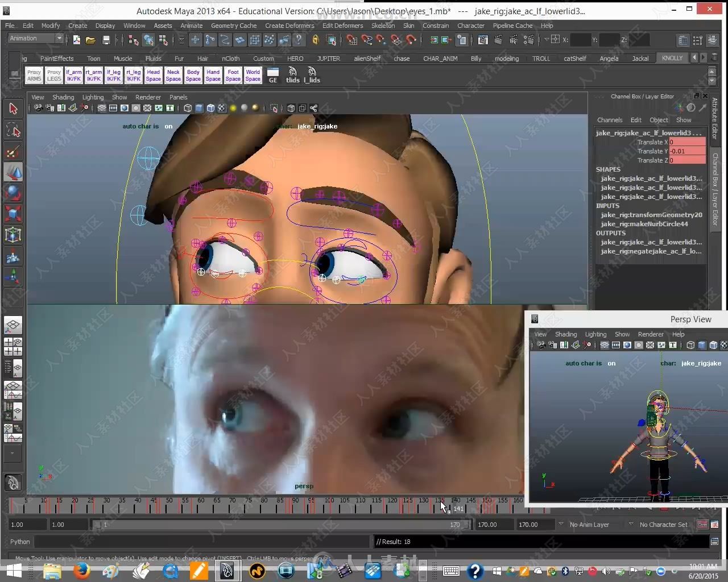Viewport: 728px width, 582px height.
Task: Click the Python command line input field
Action: coord(202,542)
